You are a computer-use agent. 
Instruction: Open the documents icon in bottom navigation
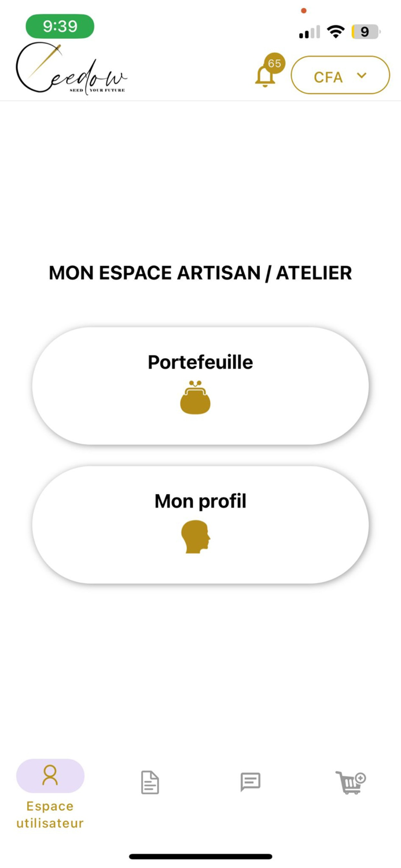[150, 782]
